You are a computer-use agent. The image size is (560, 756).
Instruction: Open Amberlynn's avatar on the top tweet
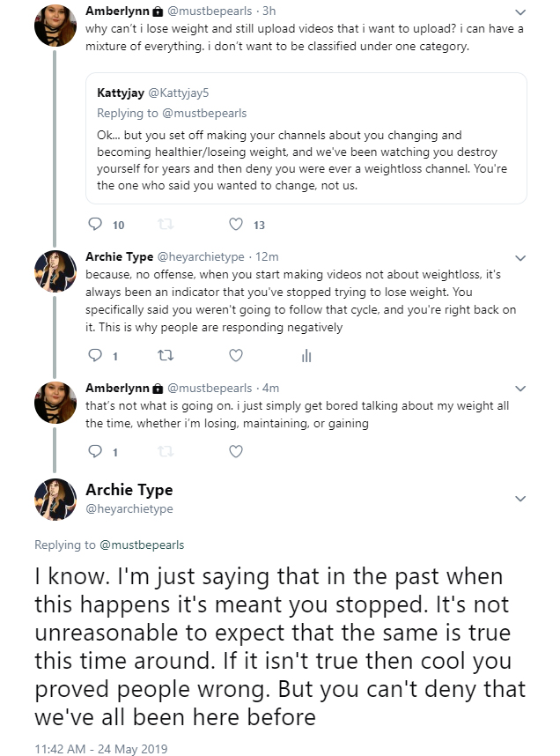click(x=55, y=26)
